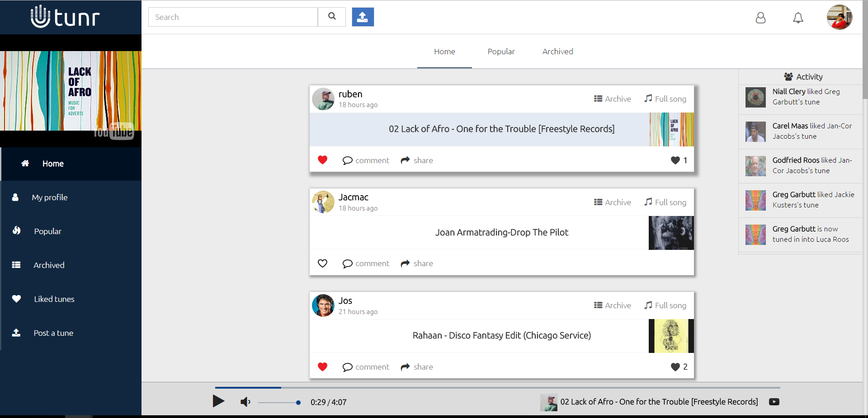Archive Jos's Rahaan tune
The width and height of the screenshot is (868, 418).
(612, 305)
